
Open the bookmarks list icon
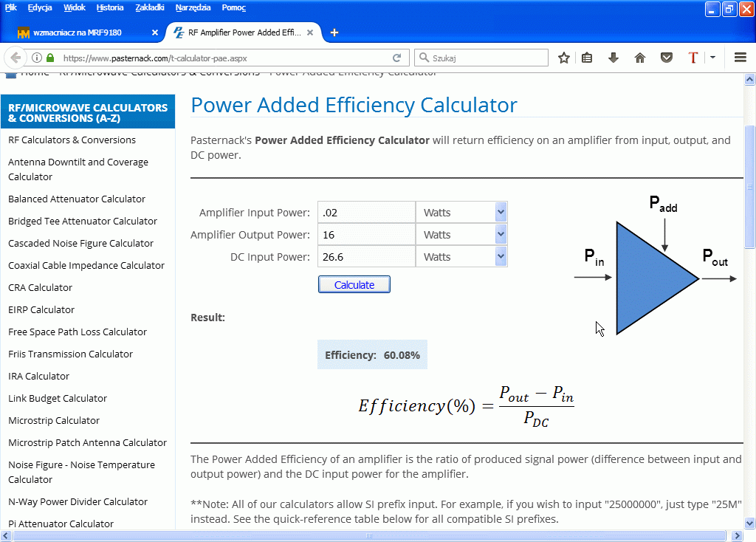pyautogui.click(x=587, y=58)
